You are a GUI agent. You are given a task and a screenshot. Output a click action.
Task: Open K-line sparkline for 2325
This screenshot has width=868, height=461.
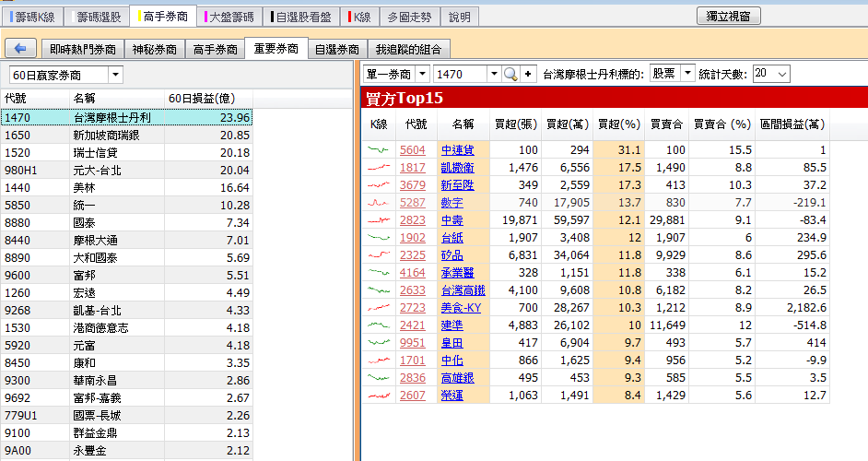coord(379,255)
